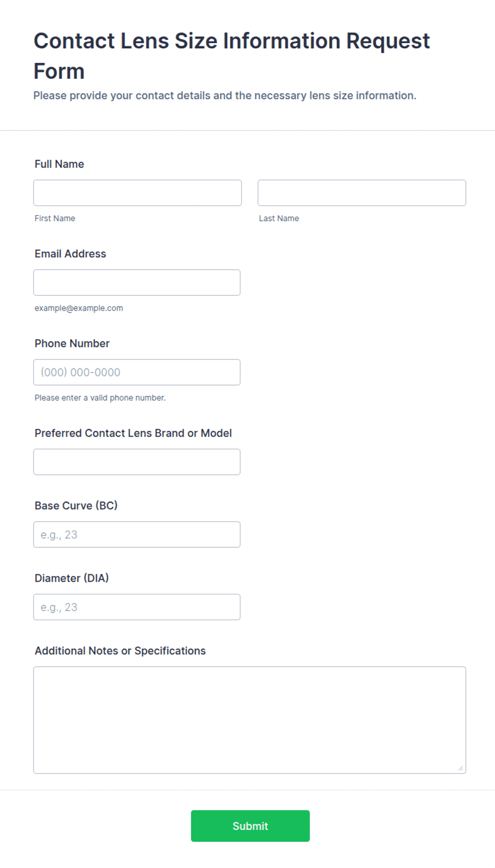Image resolution: width=495 pixels, height=868 pixels.
Task: Click the Email Address label
Action: pos(70,254)
